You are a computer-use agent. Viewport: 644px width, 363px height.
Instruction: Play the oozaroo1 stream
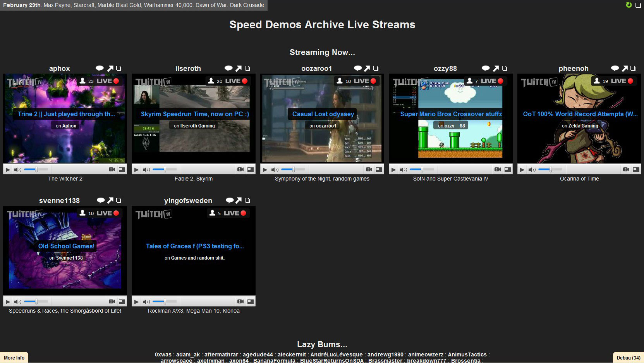tap(265, 170)
